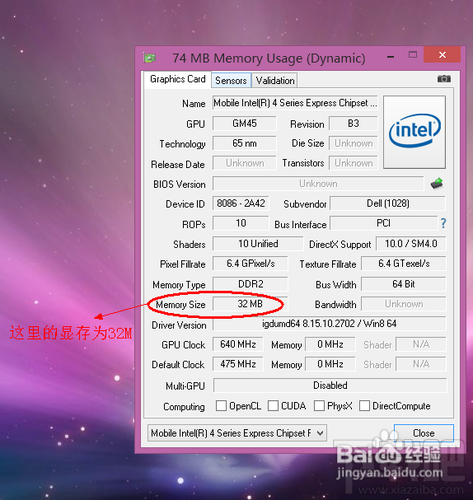
Task: Click the Technology value 65 nm
Action: coord(244,143)
